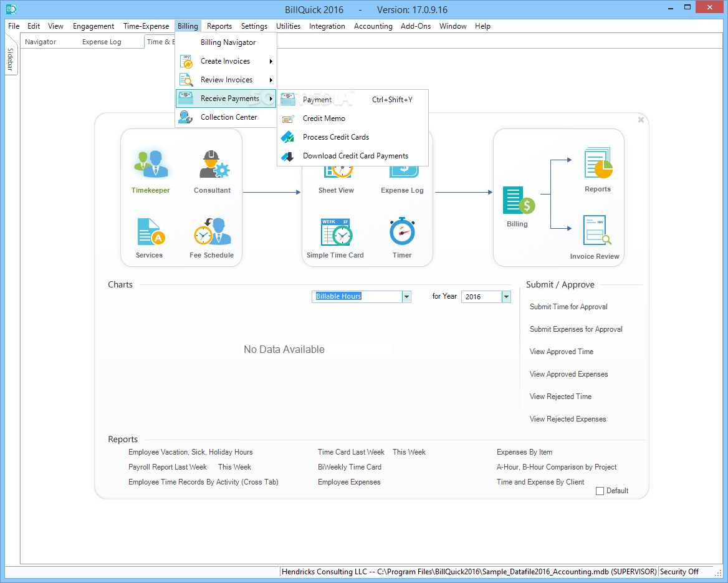Open Employee Time Records By Activity report
This screenshot has width=728, height=583.
203,482
